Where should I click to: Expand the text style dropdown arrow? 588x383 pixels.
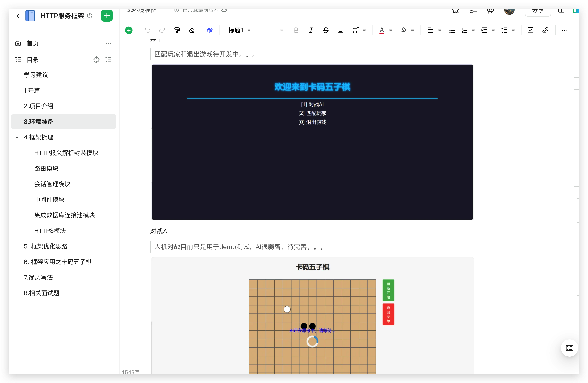[364, 31]
